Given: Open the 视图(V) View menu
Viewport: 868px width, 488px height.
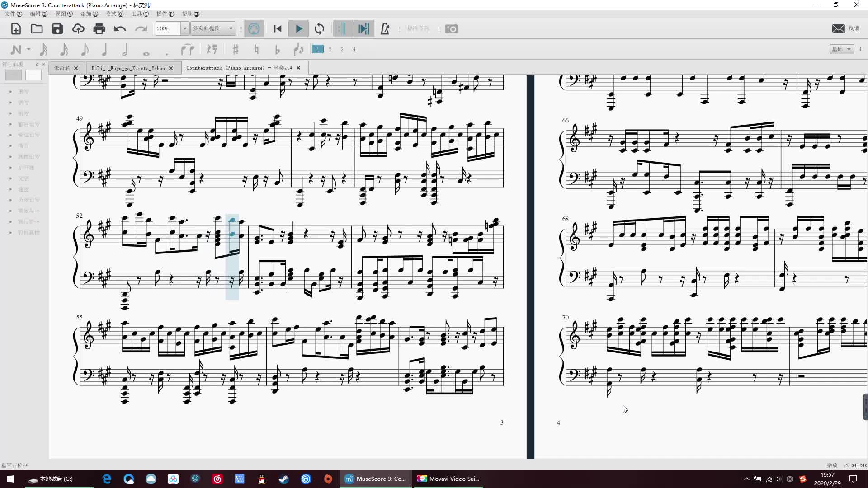Looking at the screenshot, I should [64, 14].
